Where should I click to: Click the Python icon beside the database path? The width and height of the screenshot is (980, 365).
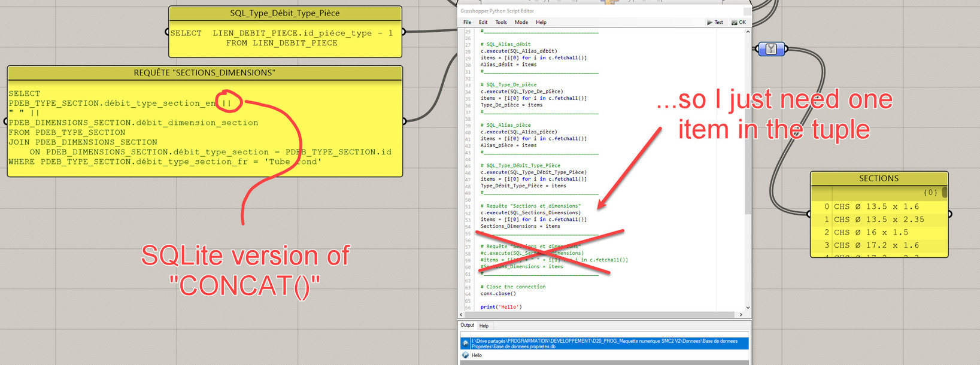click(466, 343)
